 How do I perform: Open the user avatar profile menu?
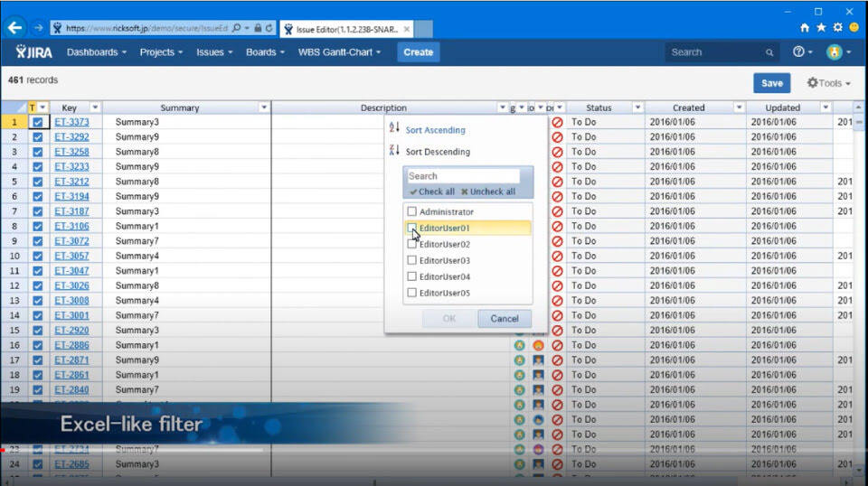click(x=834, y=52)
